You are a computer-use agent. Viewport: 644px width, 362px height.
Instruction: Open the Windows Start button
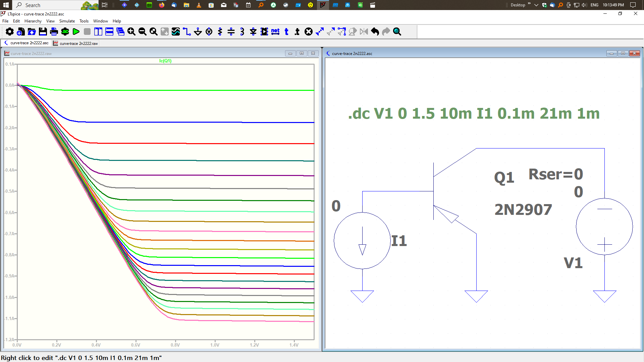pos(6,5)
